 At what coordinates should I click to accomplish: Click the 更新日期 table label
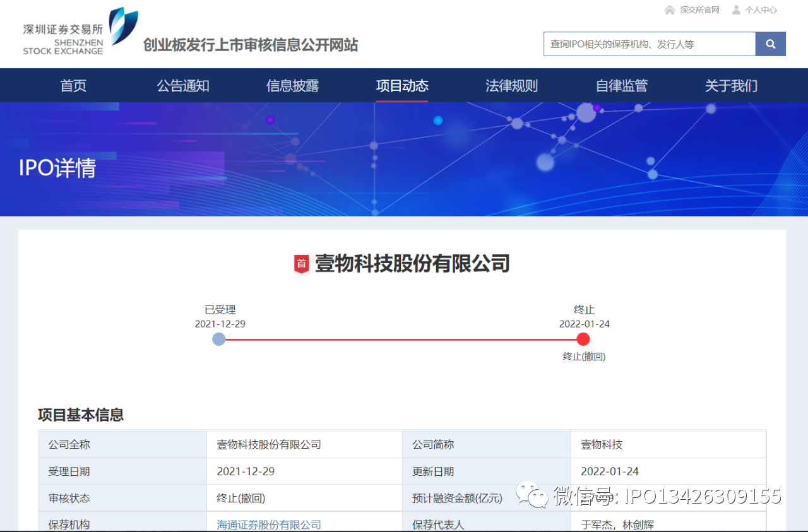point(433,471)
